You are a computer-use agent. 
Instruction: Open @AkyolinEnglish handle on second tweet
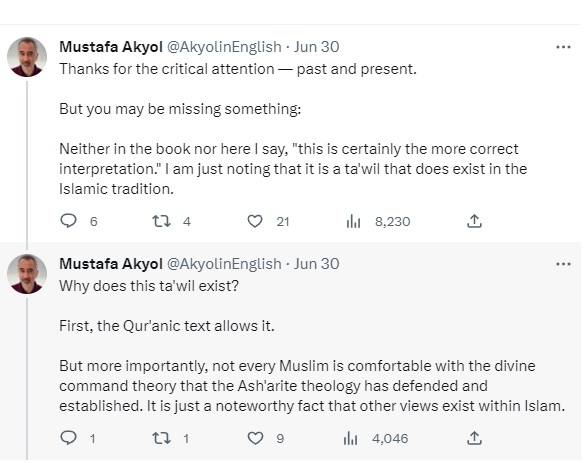[224, 264]
